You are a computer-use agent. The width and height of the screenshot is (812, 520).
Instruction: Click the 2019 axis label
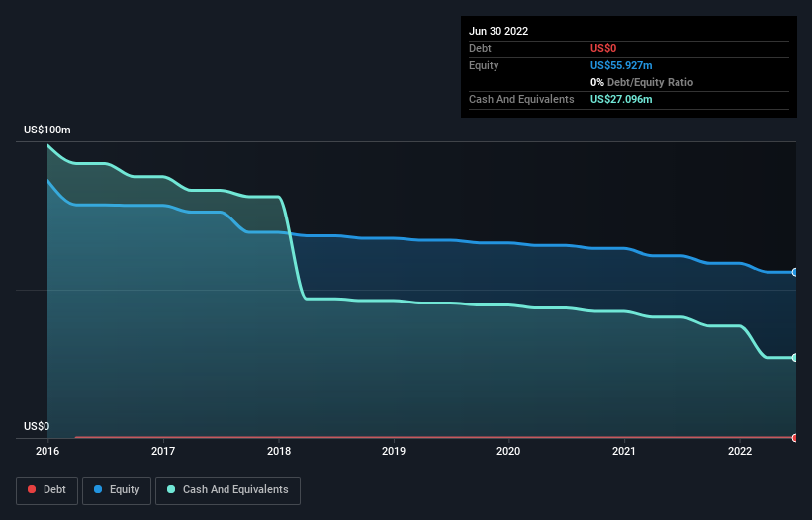click(x=394, y=451)
